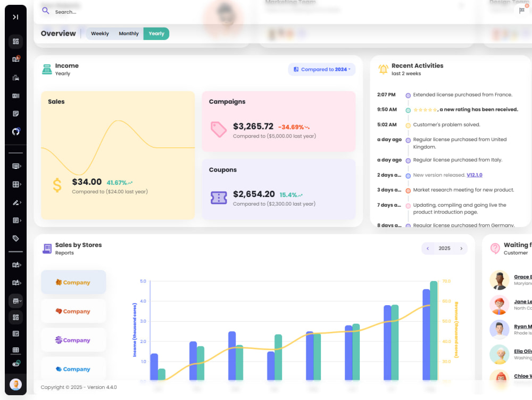Select the Yearly overview tab
Screen dimensions: 532x400
click(156, 34)
